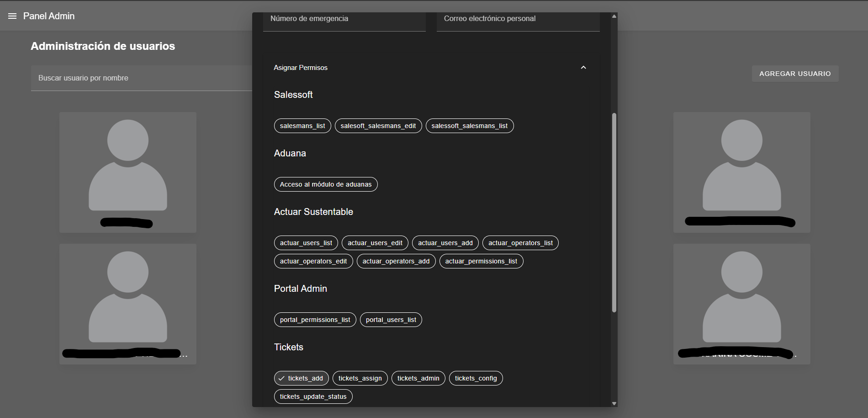
Task: Open the hamburger navigation menu
Action: 12,16
